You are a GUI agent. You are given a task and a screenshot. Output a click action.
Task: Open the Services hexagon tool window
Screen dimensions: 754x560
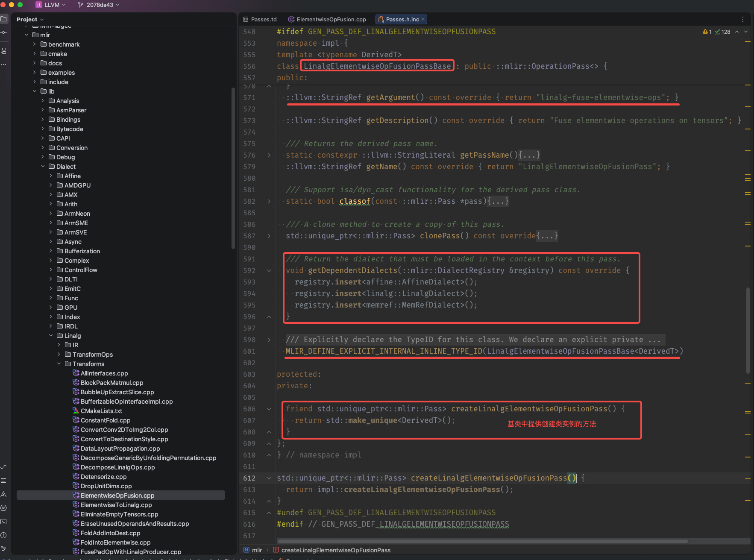[x=4, y=508]
